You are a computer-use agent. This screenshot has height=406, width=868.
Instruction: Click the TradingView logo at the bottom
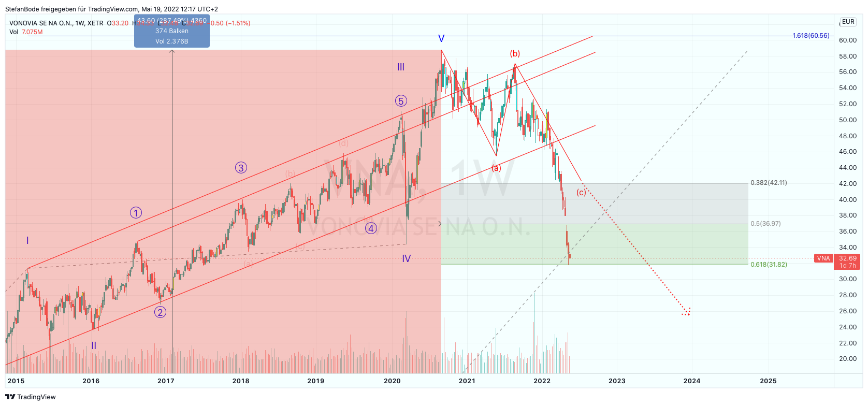click(31, 397)
